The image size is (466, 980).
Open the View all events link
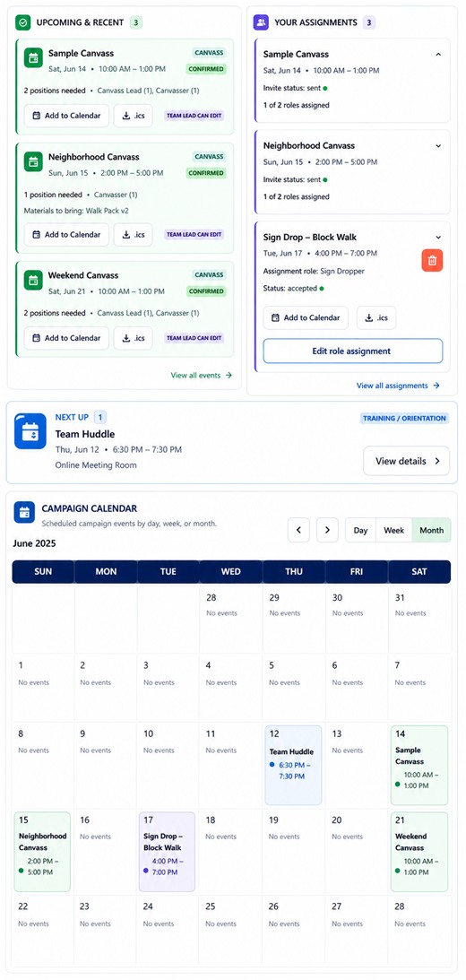(201, 375)
